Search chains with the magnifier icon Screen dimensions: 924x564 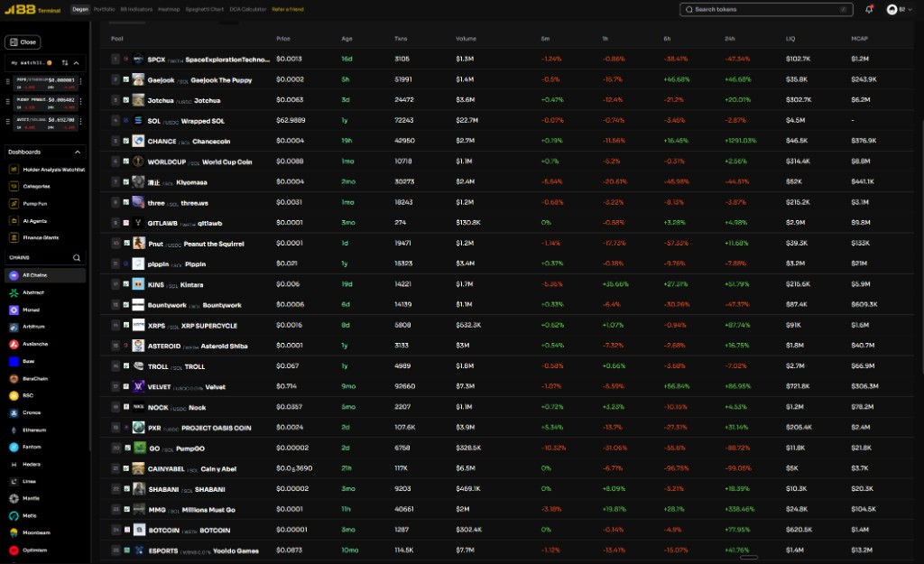77,257
